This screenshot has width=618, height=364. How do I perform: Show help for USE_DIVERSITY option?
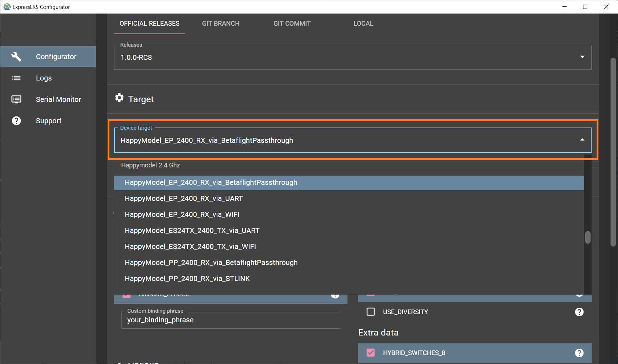[579, 312]
